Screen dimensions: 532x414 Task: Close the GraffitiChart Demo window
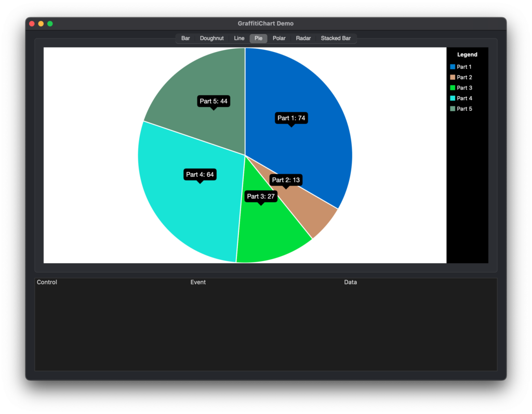pos(32,23)
